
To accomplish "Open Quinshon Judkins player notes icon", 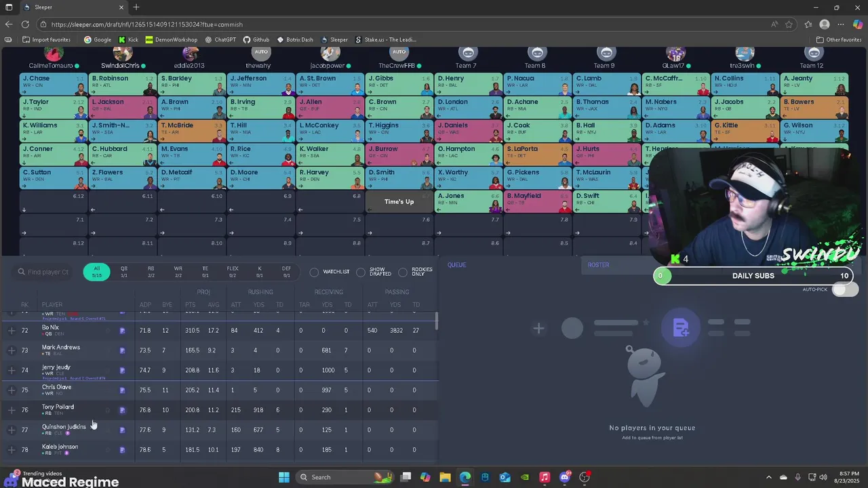I will point(123,430).
